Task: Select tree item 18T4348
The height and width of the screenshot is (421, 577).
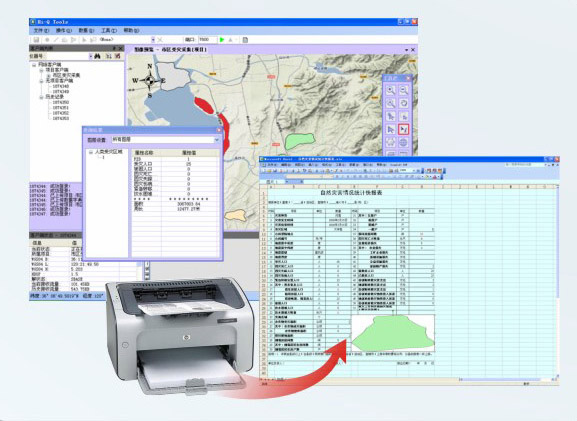Action: point(61,86)
